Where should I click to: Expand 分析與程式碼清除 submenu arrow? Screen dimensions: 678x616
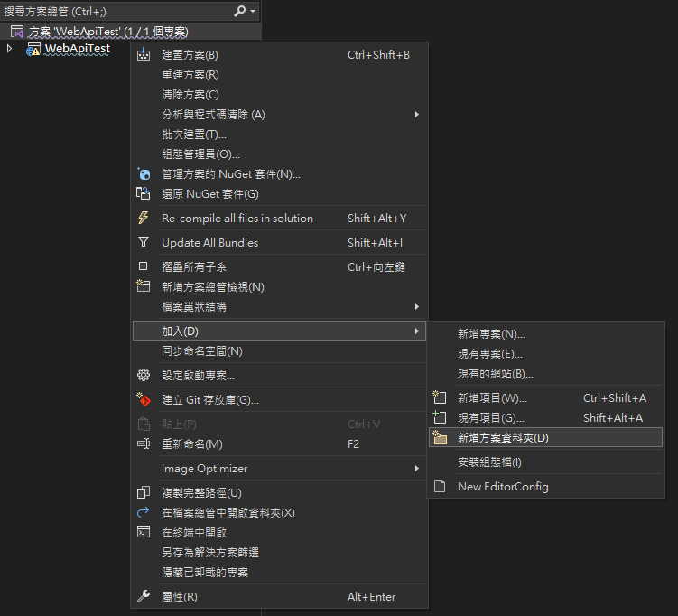[x=417, y=114]
